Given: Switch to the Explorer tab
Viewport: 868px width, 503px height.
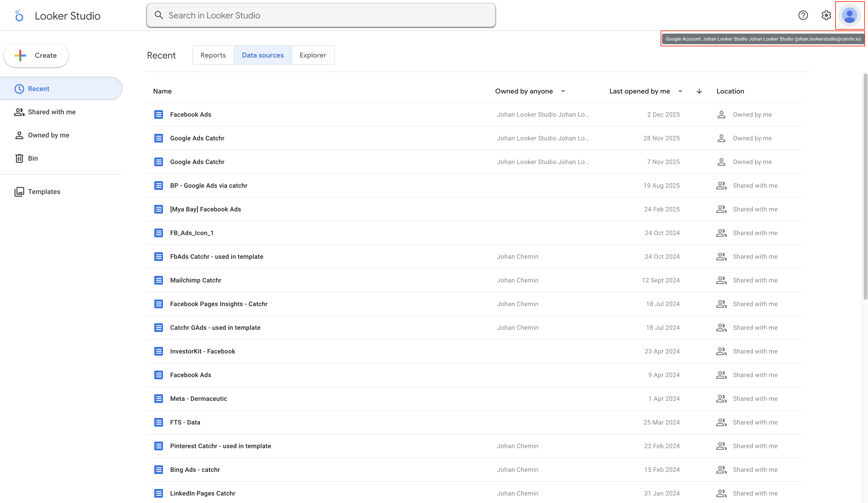Looking at the screenshot, I should (x=312, y=55).
